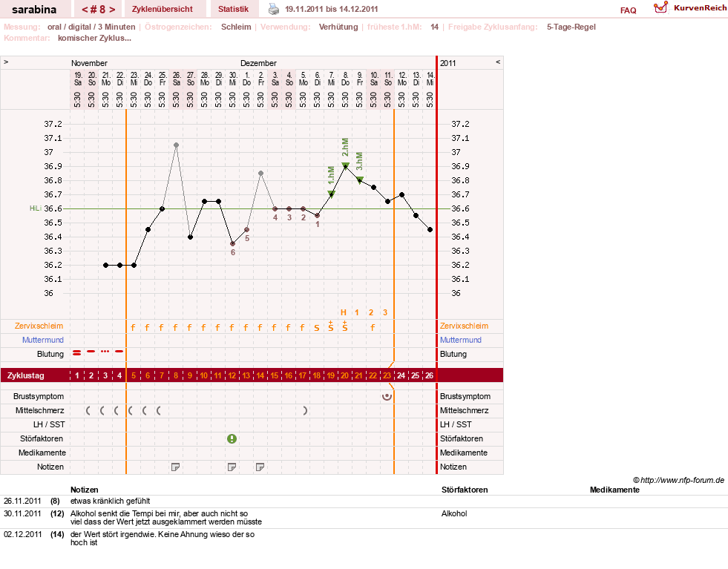This screenshot has width=728, height=569.
Task: Click the mucus peak marker H
Action: pos(344,312)
